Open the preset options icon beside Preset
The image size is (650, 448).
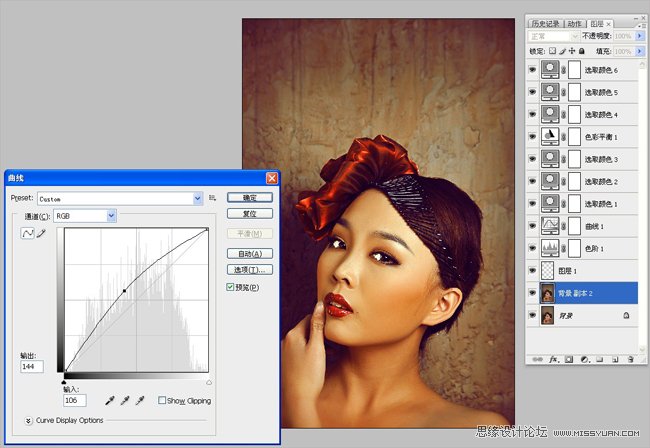(213, 198)
